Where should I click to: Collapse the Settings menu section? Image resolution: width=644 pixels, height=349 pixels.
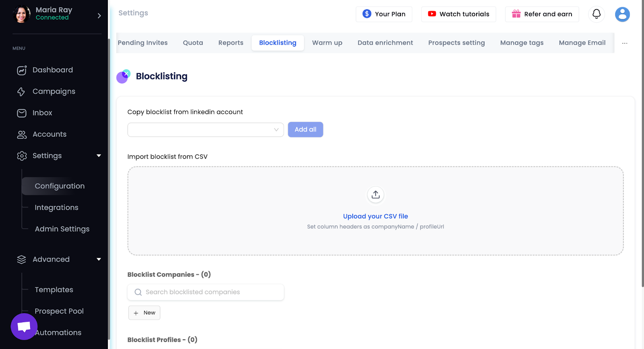99,156
